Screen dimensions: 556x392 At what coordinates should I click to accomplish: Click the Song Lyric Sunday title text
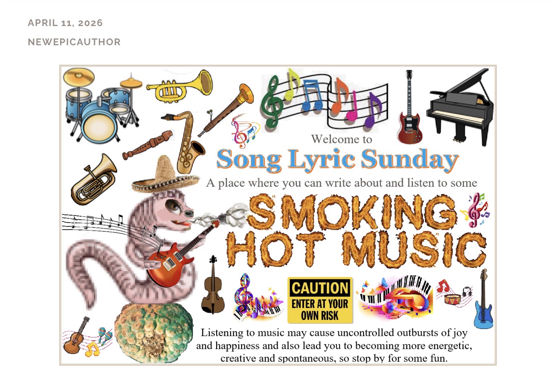click(x=337, y=160)
